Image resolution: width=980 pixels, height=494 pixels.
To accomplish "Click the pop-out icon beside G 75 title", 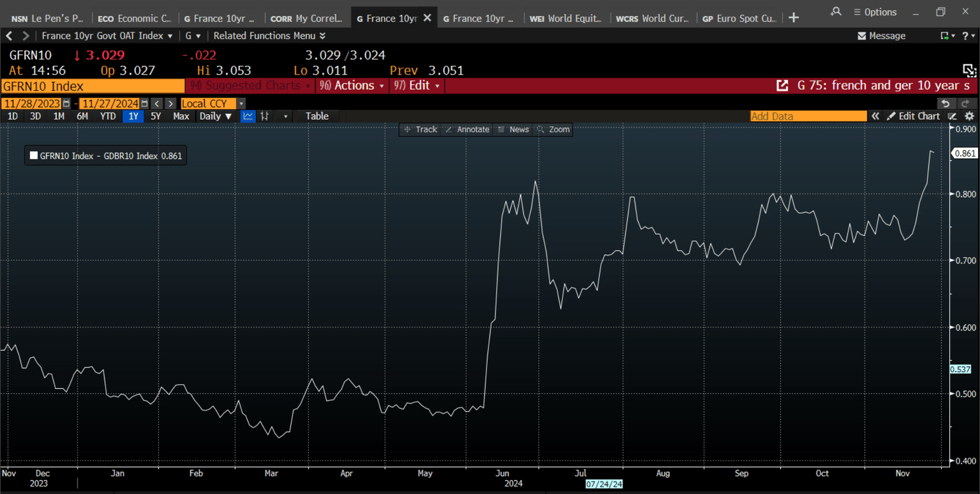I will tap(782, 86).
